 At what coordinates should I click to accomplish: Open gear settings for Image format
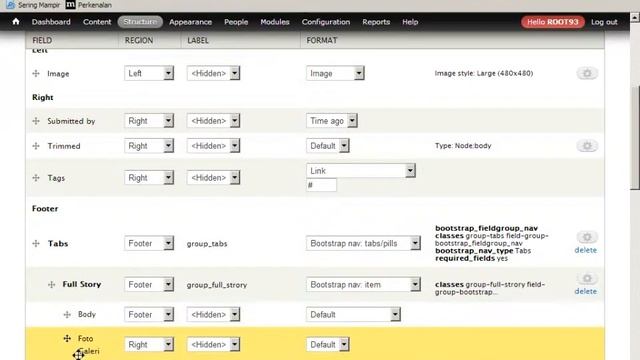click(x=587, y=73)
